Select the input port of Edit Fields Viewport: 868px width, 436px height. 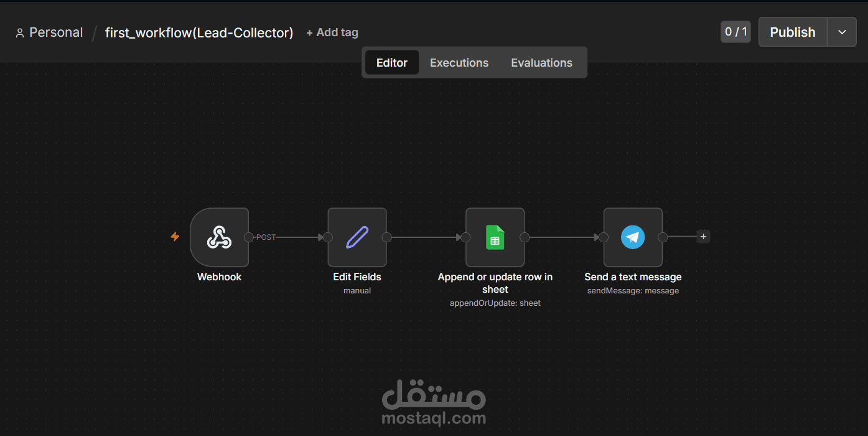click(x=328, y=237)
